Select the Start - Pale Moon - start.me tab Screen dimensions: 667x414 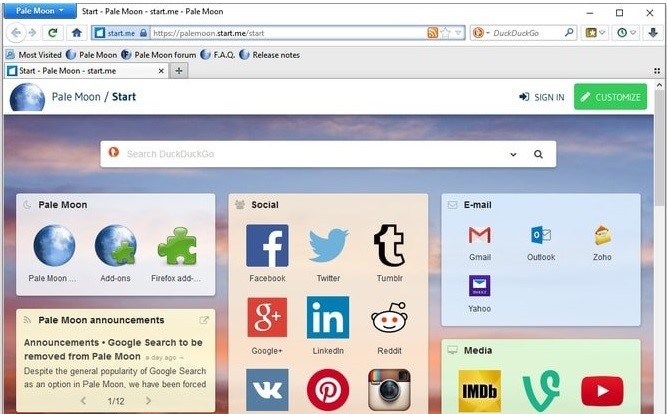coord(86,71)
